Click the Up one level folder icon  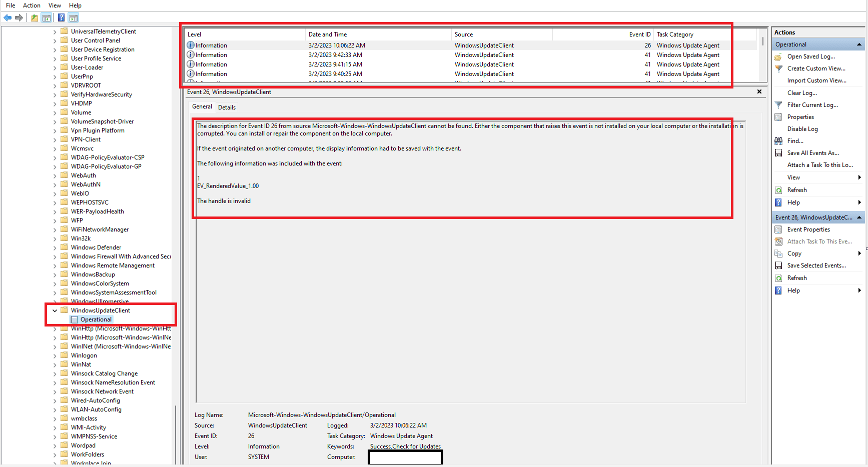(34, 18)
